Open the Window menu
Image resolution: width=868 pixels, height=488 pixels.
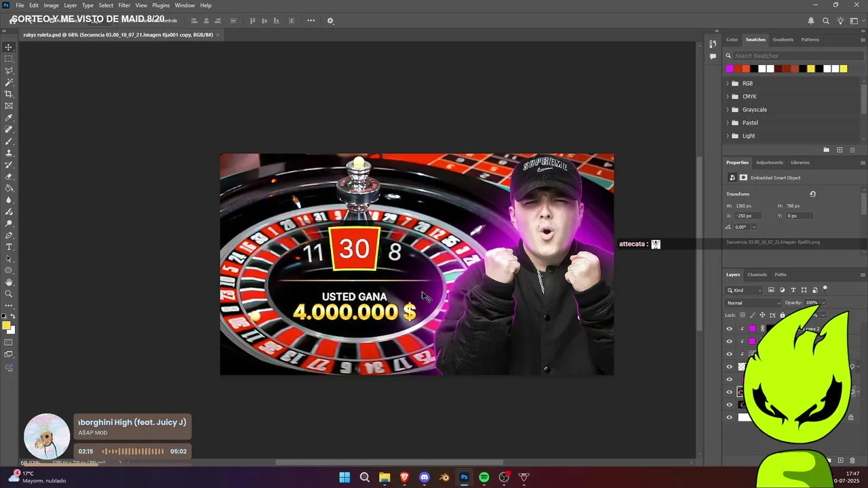184,5
